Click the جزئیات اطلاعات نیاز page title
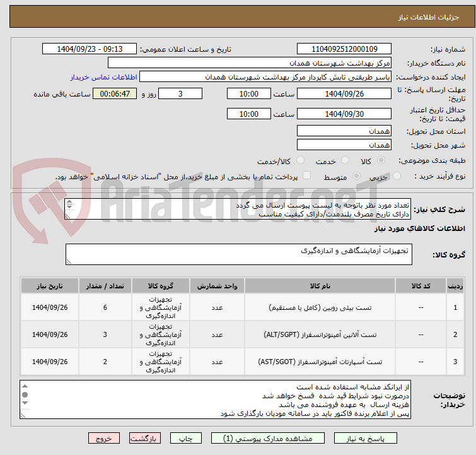Screen dimensions: 476x455 [428, 17]
